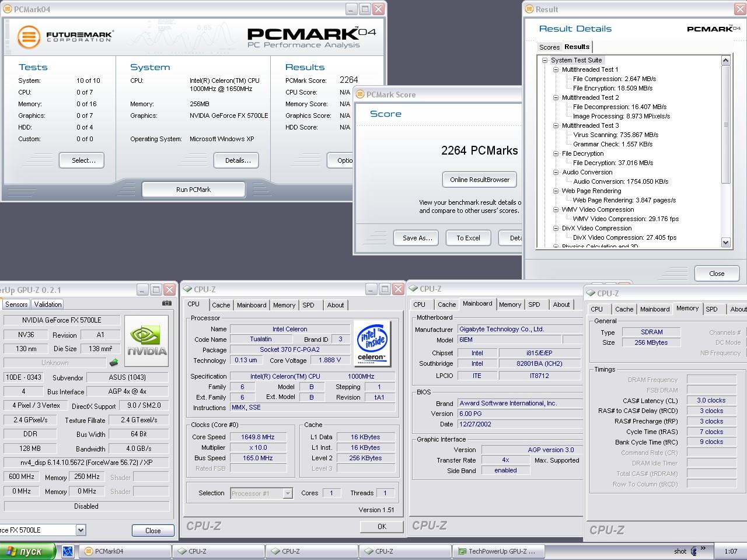Open the Sensors tab in GPU-Z

(x=16, y=304)
